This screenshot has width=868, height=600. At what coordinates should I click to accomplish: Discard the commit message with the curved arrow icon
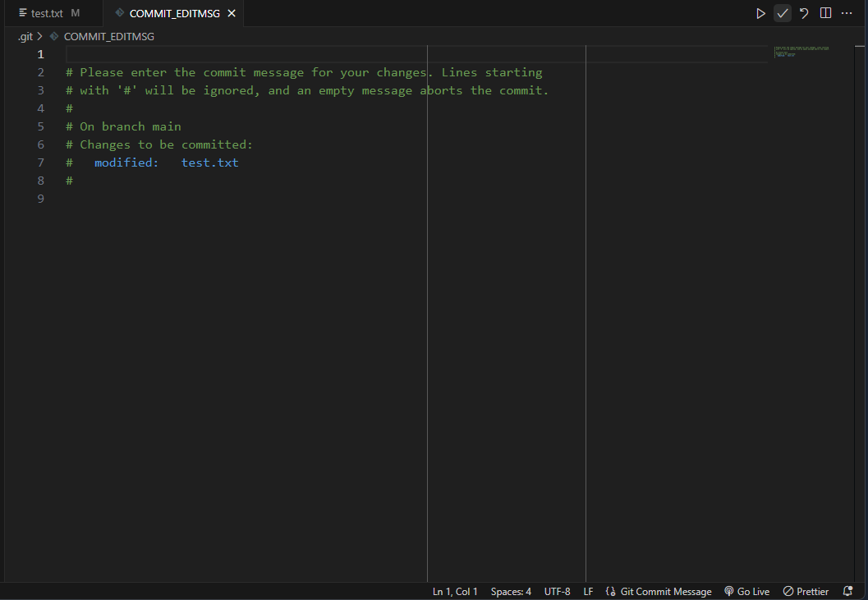(x=804, y=13)
